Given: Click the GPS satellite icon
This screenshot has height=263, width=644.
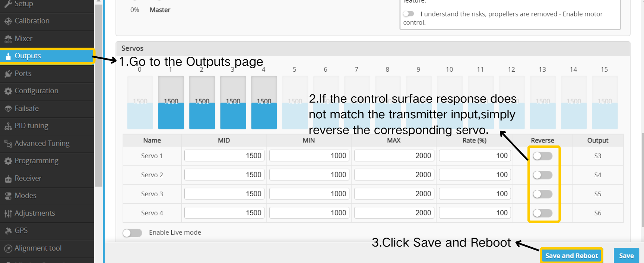Looking at the screenshot, I should tap(8, 231).
